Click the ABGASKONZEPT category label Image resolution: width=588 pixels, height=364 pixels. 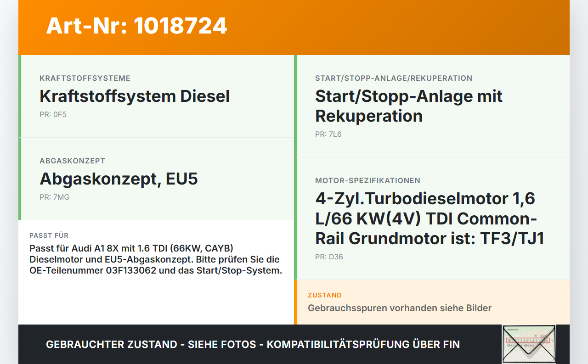pos(73,161)
